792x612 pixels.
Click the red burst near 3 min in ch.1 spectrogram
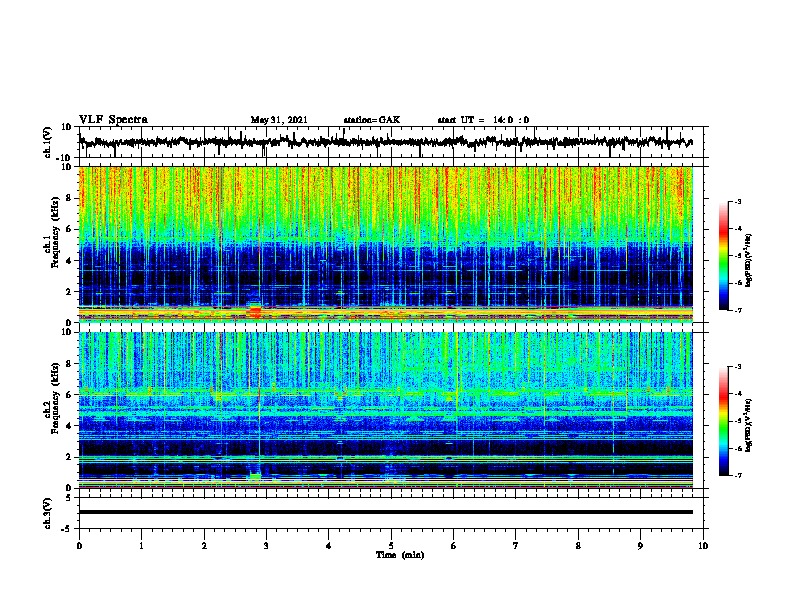(x=255, y=311)
